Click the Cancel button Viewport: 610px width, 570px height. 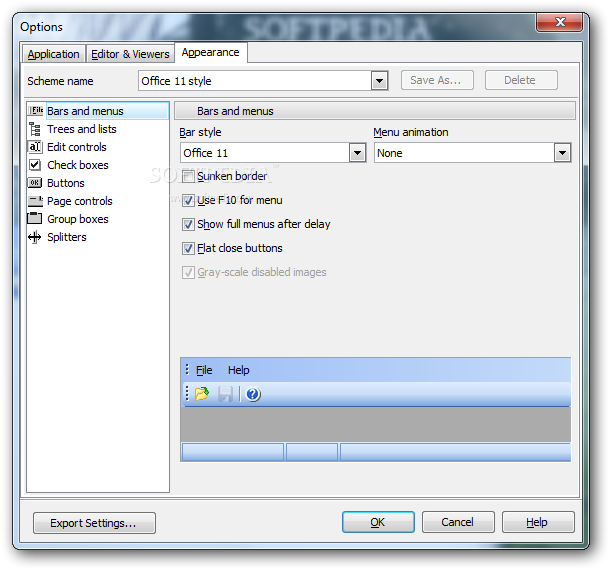click(x=458, y=522)
